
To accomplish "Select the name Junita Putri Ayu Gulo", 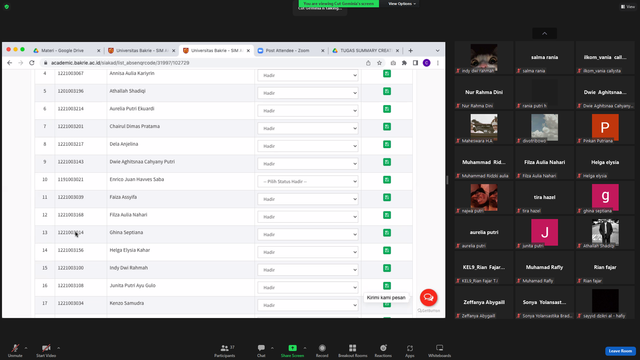I will (133, 286).
